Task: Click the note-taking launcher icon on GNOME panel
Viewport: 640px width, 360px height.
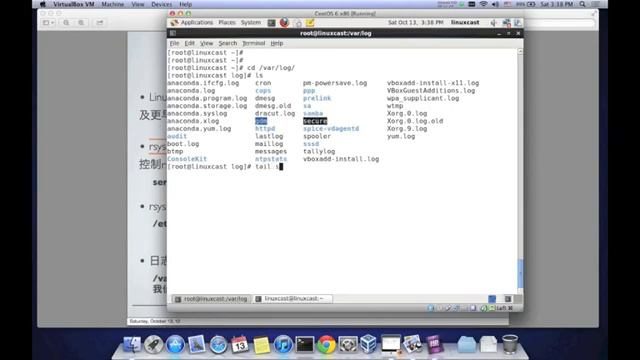Action: [310, 23]
